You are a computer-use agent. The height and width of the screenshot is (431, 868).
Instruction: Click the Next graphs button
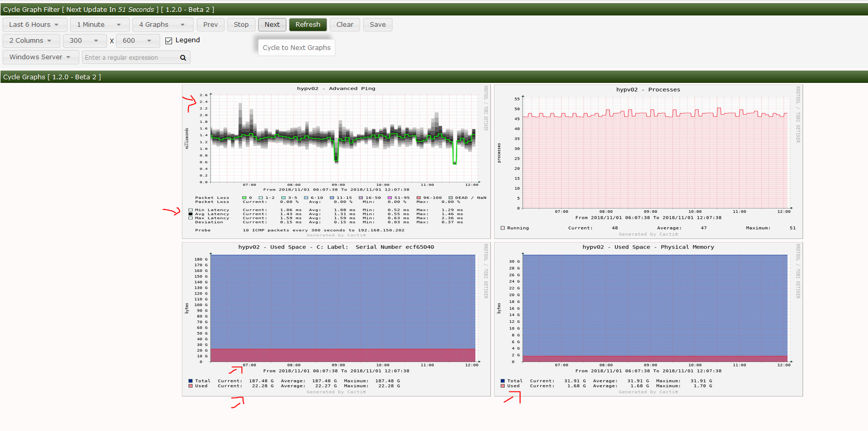pyautogui.click(x=272, y=25)
